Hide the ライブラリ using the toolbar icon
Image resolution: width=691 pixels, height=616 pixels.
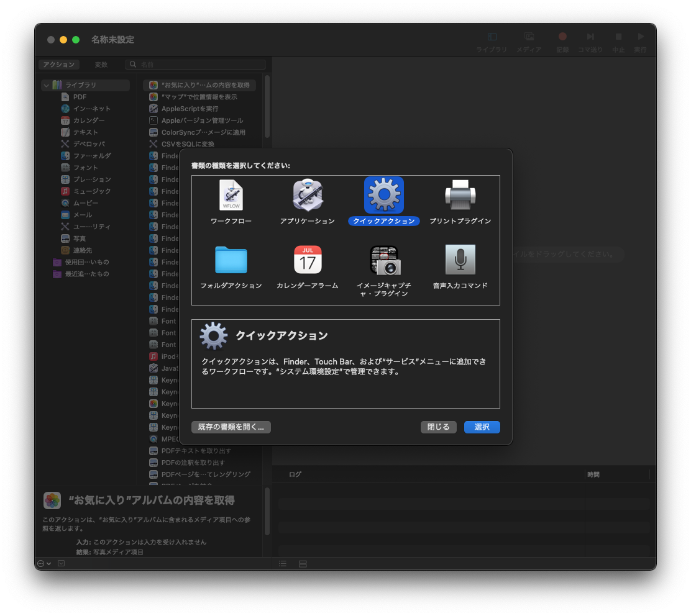(x=491, y=36)
